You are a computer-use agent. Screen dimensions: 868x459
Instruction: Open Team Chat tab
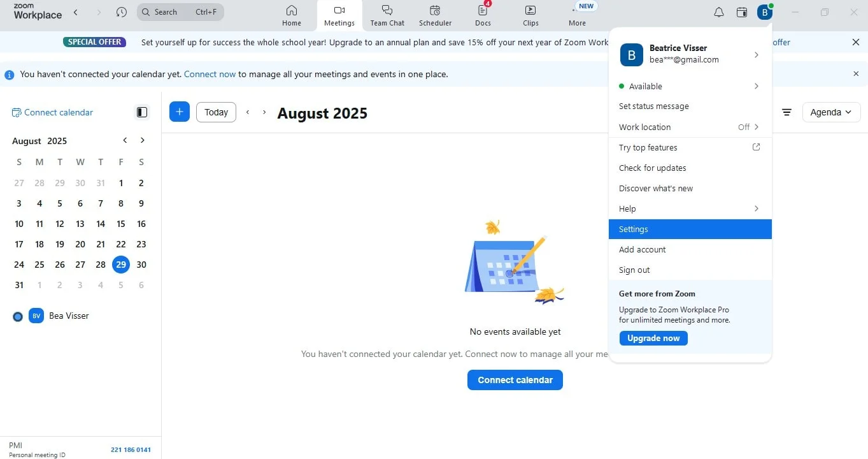pos(387,16)
